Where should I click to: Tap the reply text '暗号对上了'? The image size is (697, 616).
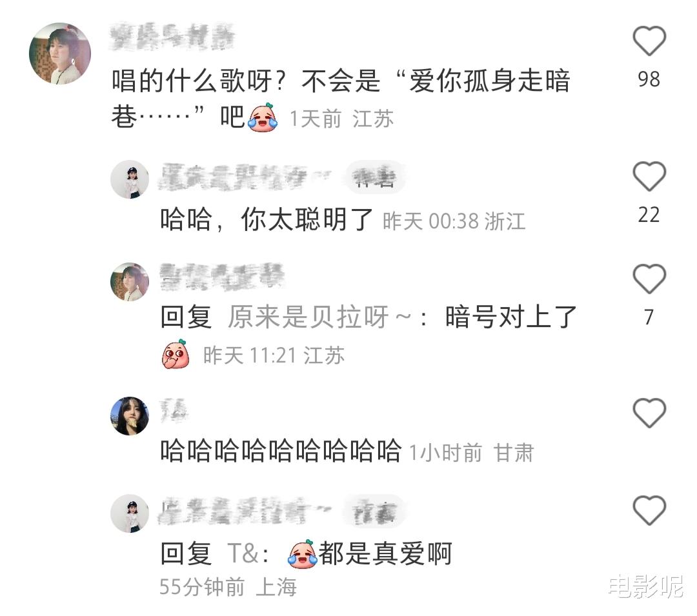tap(510, 317)
